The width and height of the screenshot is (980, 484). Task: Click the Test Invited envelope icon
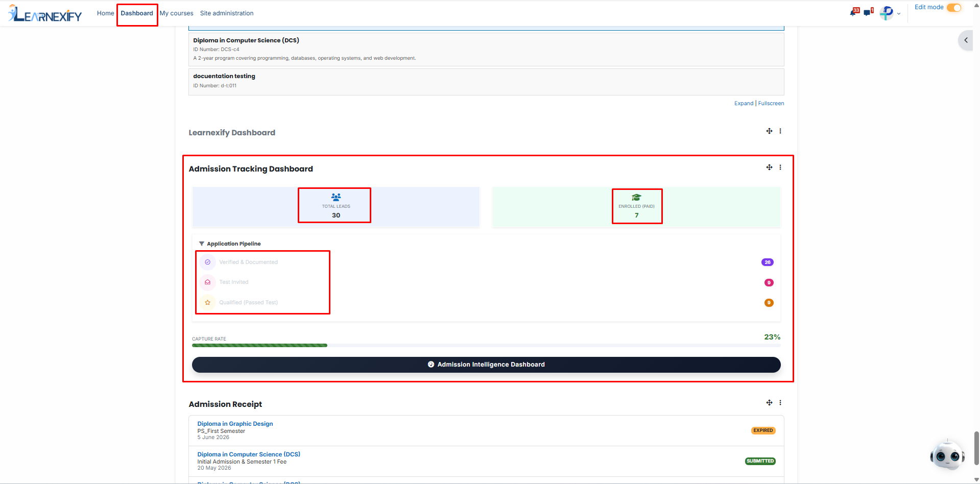(207, 282)
